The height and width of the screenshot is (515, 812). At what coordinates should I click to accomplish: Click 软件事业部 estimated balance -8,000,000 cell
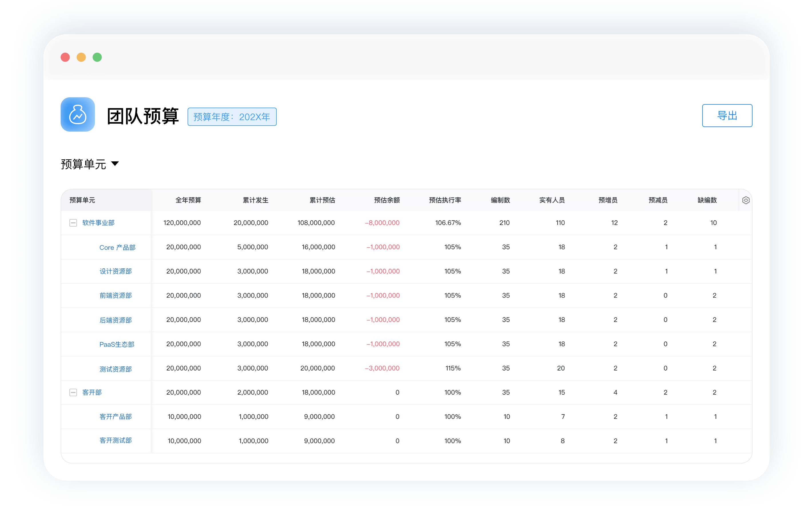[x=382, y=223]
